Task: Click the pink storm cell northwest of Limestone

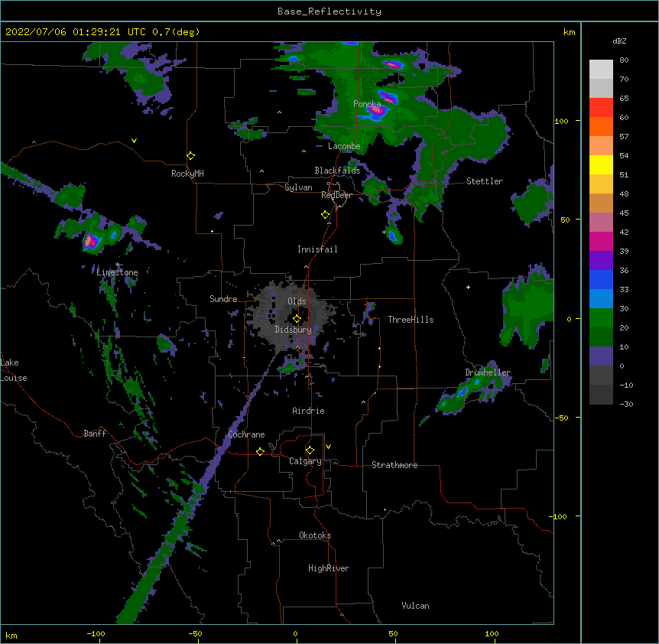Action: pos(89,241)
